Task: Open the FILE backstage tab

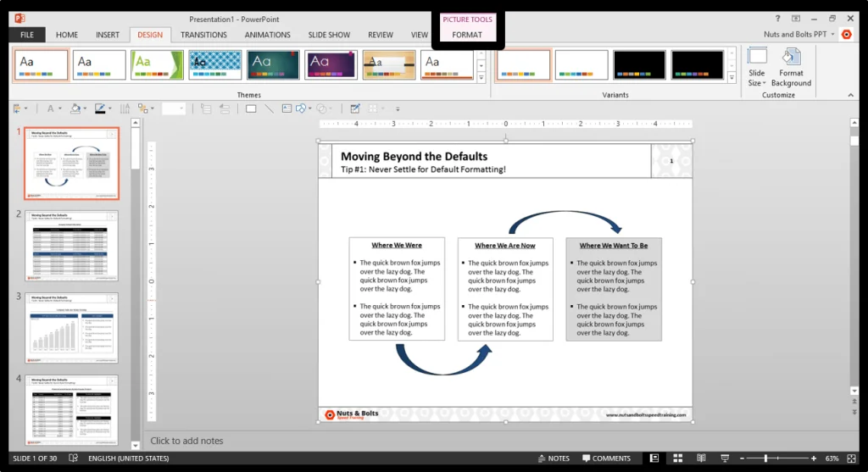Action: pos(26,34)
